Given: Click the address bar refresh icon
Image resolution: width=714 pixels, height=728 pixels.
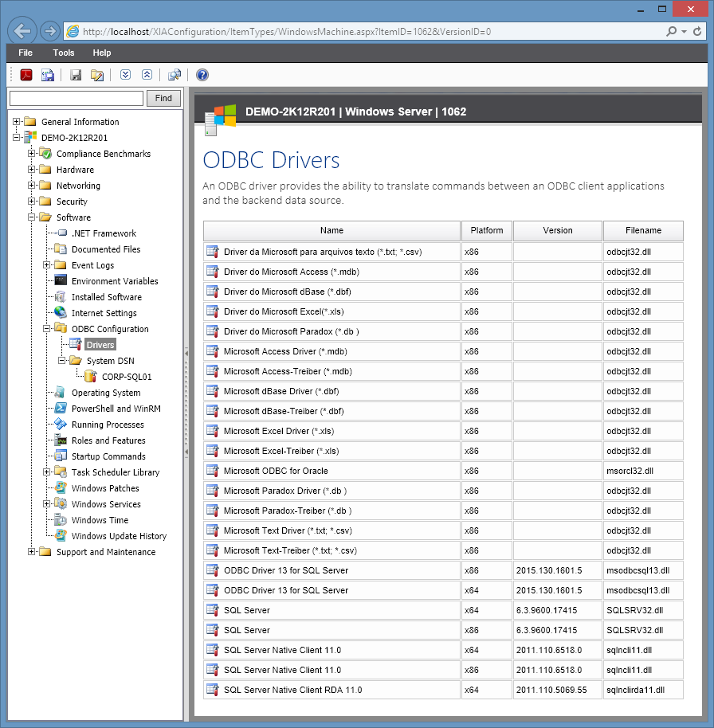Looking at the screenshot, I should click(x=697, y=31).
